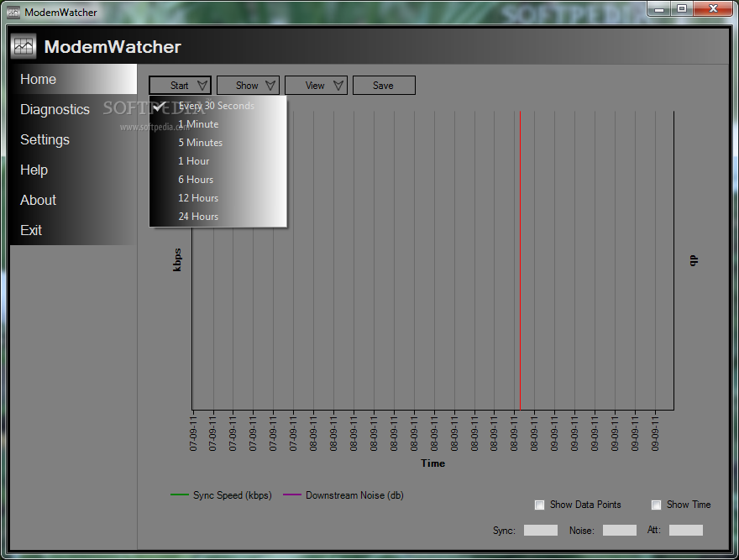Open the Start dropdown button
The image size is (739, 560).
tap(180, 86)
